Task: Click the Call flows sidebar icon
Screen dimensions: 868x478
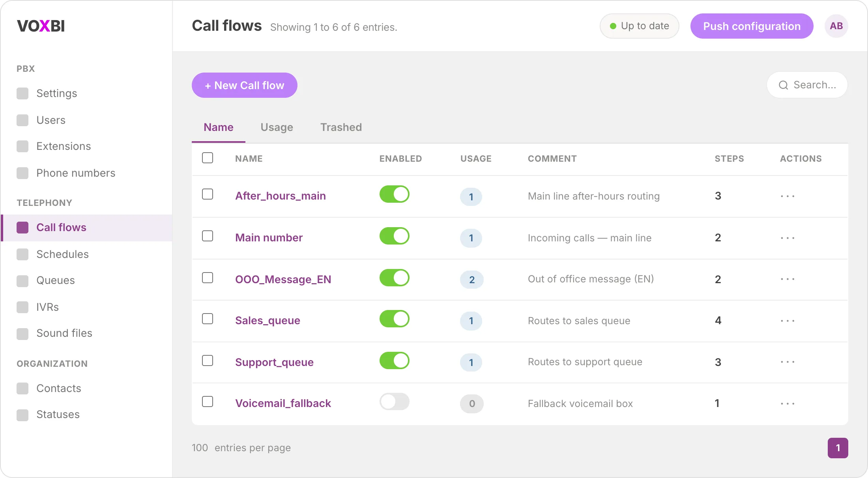Action: click(22, 228)
